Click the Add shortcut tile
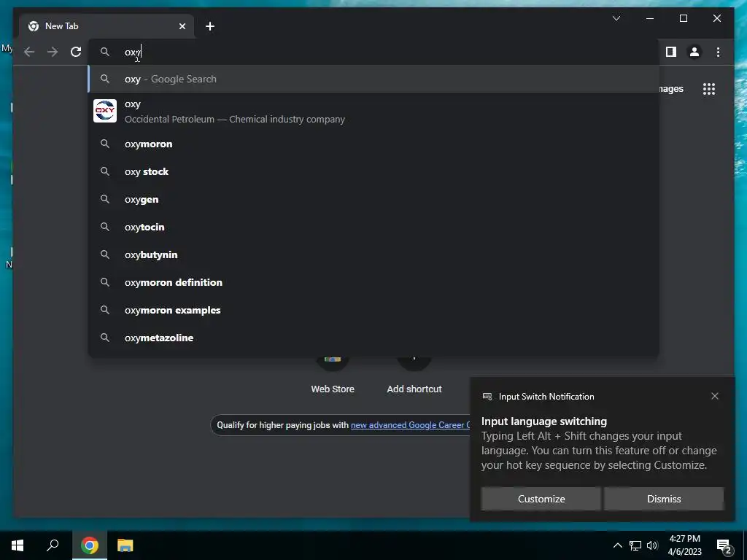747x560 pixels. click(414, 376)
